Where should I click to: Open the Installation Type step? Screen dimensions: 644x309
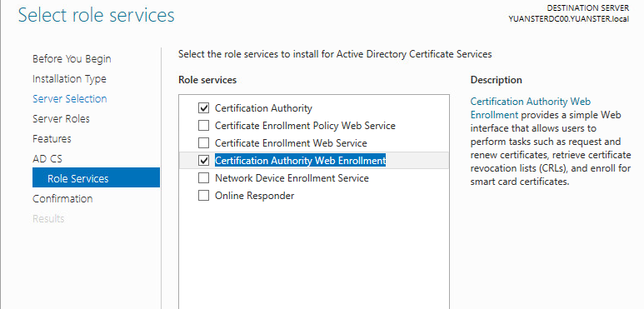69,79
